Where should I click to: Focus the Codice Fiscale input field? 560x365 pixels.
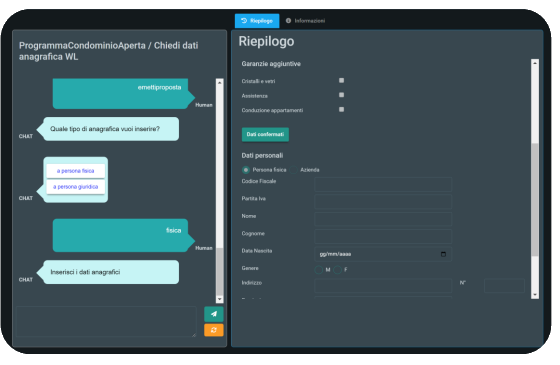pos(383,184)
